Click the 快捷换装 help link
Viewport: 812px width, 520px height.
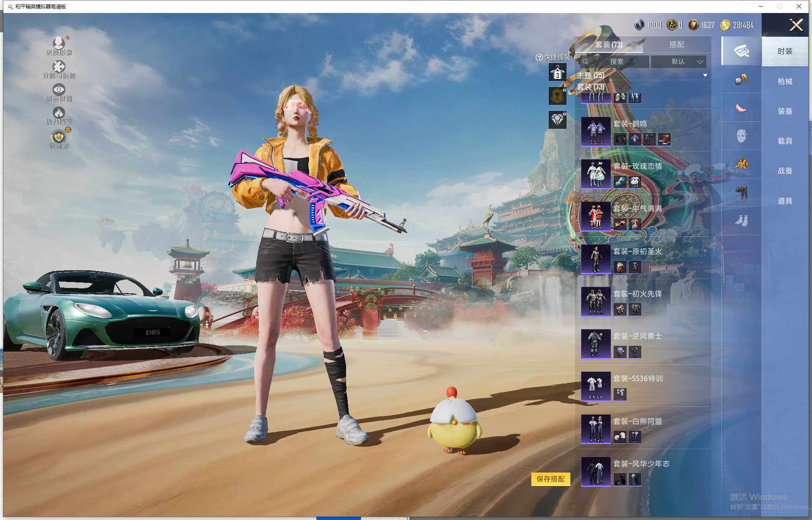[x=554, y=57]
